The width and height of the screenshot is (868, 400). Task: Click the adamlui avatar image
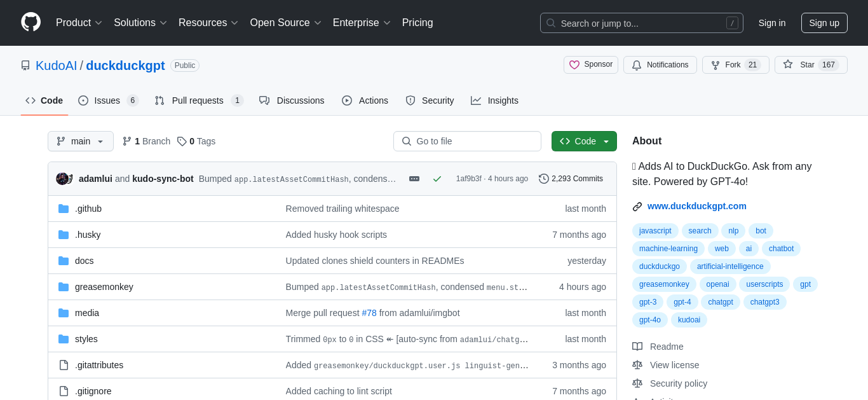(x=62, y=179)
